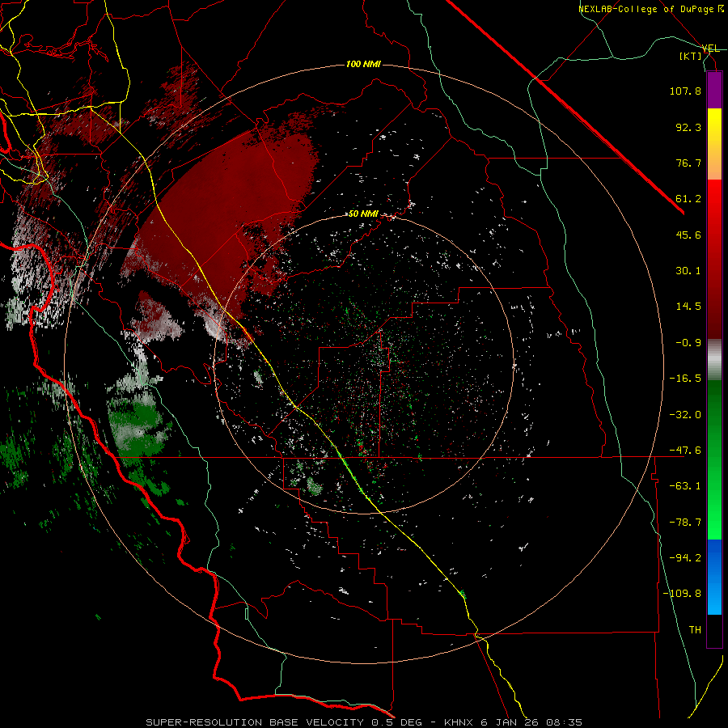Click the -16.5 velocity scale value
Image resolution: width=728 pixels, height=728 pixels.
pos(685,379)
